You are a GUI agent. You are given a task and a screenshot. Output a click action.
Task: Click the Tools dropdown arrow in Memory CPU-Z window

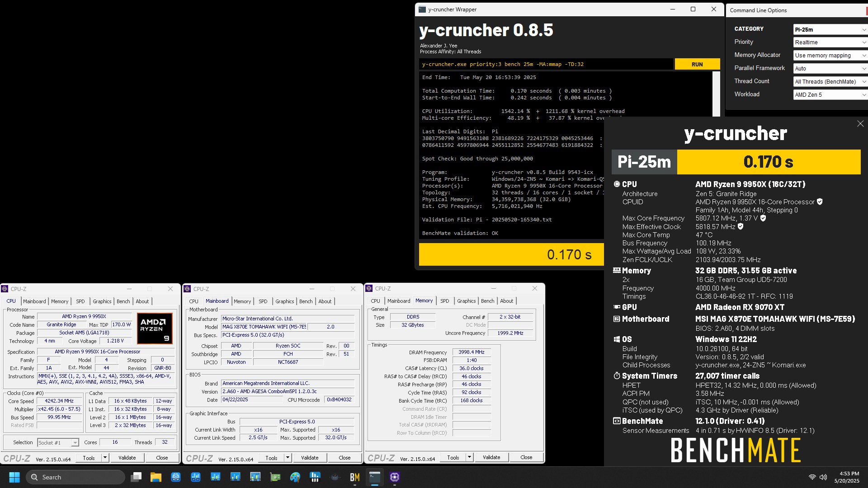[x=469, y=457]
